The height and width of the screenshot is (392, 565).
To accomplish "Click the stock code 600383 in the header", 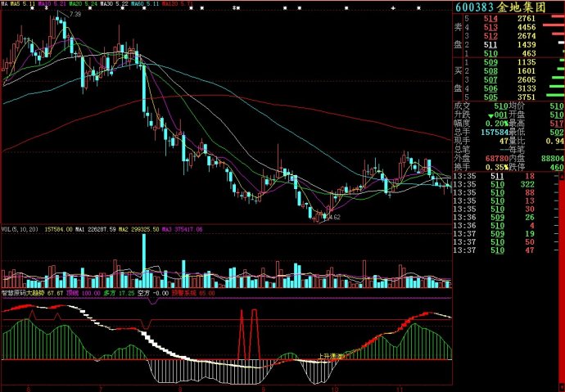I will (475, 7).
